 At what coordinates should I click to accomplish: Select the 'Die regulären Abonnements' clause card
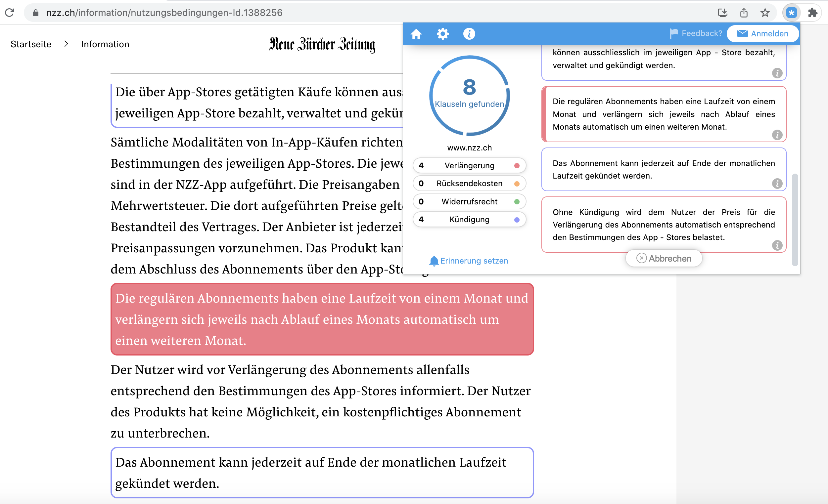point(664,114)
